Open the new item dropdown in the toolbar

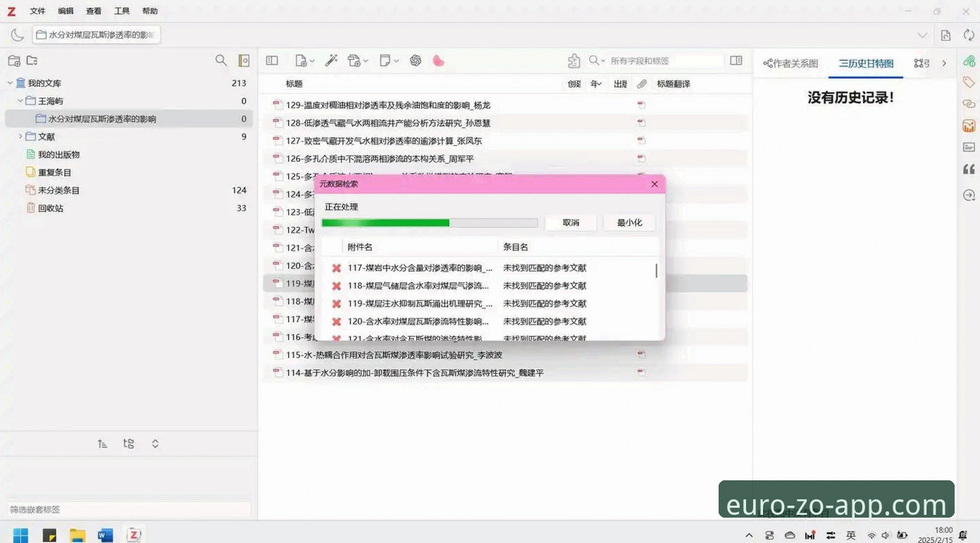tap(305, 61)
